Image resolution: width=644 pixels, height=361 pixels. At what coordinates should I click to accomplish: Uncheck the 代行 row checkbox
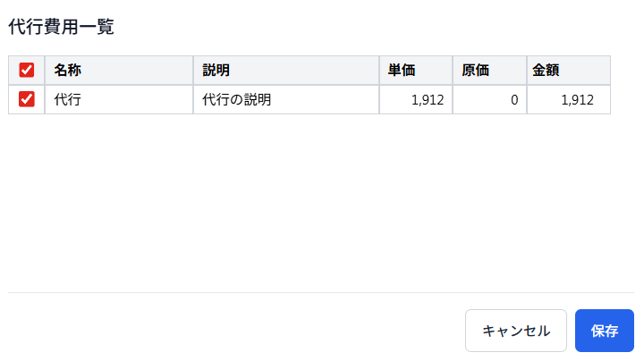(x=27, y=99)
